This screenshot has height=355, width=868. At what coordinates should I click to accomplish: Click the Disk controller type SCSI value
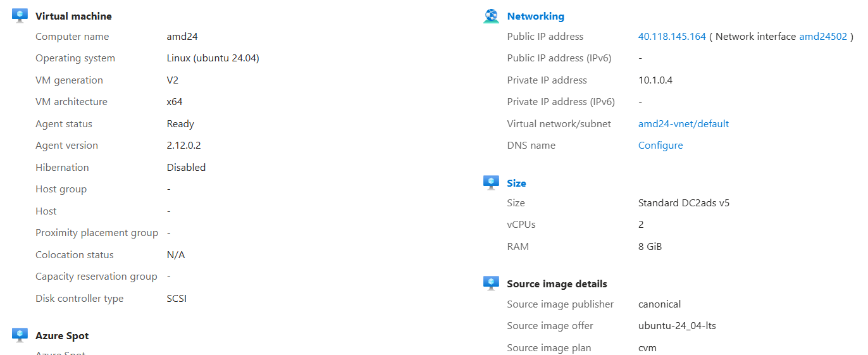click(x=177, y=299)
